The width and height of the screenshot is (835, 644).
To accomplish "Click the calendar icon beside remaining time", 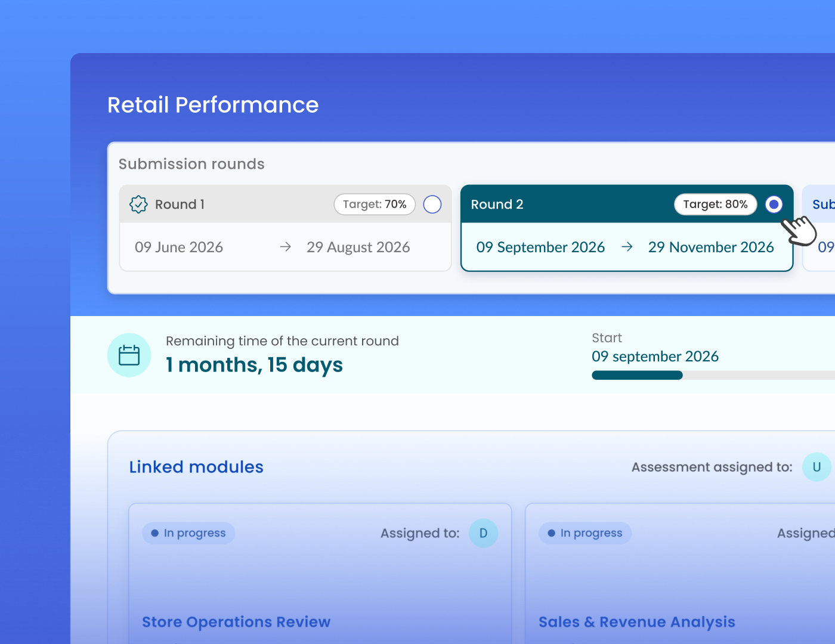I will click(x=129, y=355).
